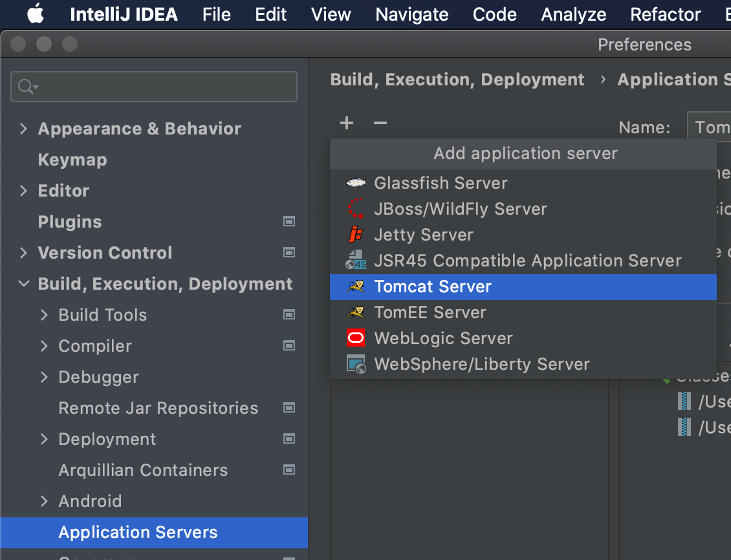Click the Tomcat Server cat icon
The image size is (731, 560).
click(356, 286)
